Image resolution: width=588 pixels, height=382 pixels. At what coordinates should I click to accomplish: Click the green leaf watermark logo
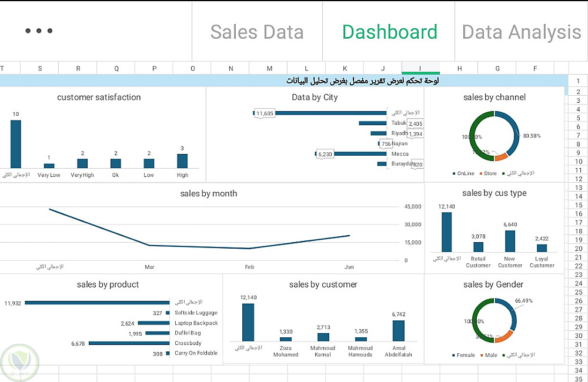coord(19,361)
